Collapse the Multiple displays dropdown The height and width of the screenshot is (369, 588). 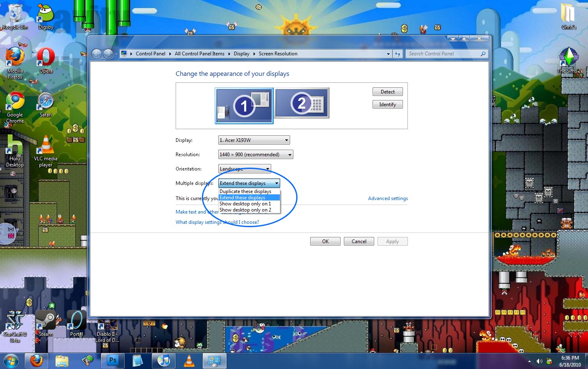tap(249, 183)
